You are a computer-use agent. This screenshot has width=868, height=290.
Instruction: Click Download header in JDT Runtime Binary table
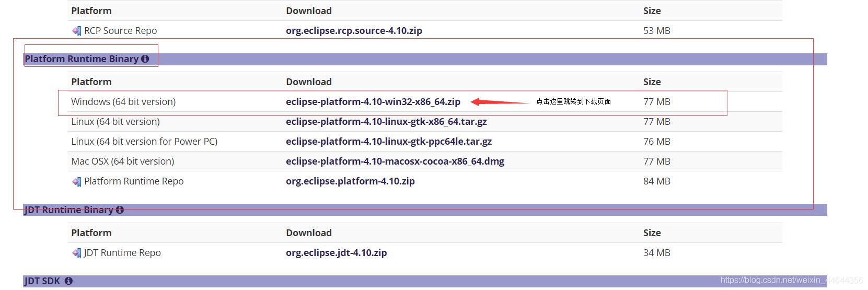[309, 233]
